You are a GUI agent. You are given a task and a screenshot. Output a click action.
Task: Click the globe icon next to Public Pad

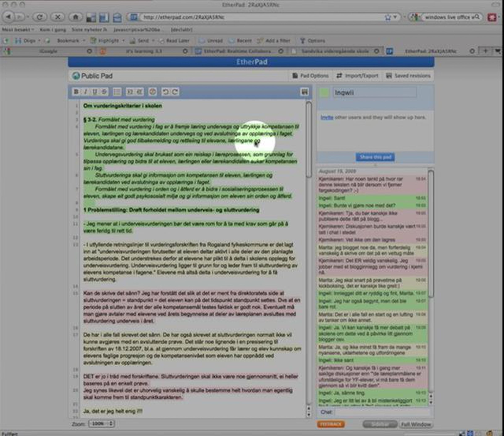click(76, 76)
